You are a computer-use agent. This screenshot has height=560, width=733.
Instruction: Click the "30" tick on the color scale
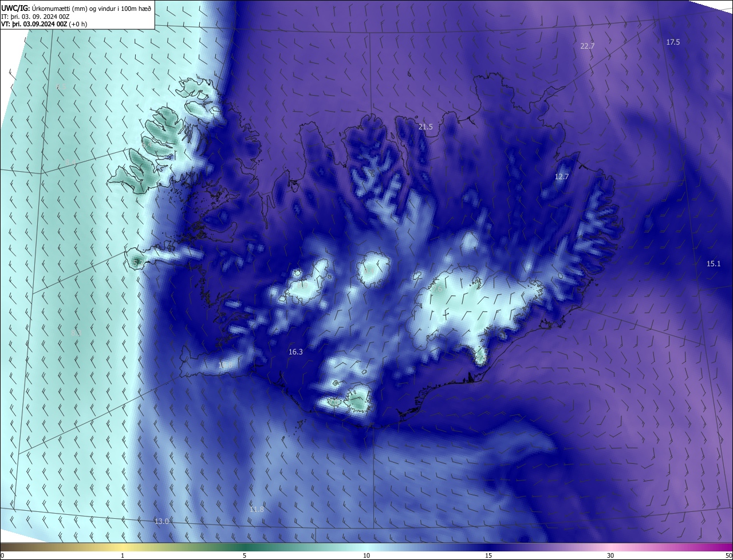pos(610,555)
